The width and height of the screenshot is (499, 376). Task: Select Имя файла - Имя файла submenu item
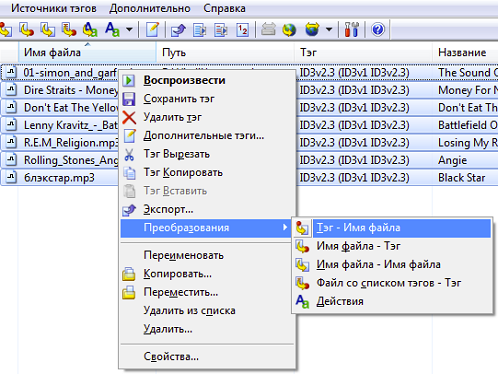(x=392, y=265)
